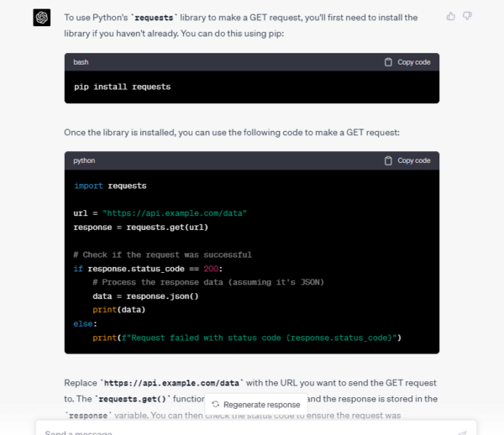Click the 'data = response.json()' line
The width and height of the screenshot is (504, 435).
click(x=145, y=296)
